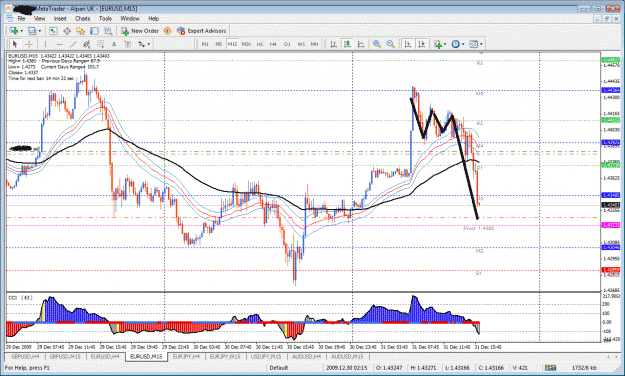Set chart type to Candlesticks

[347, 44]
